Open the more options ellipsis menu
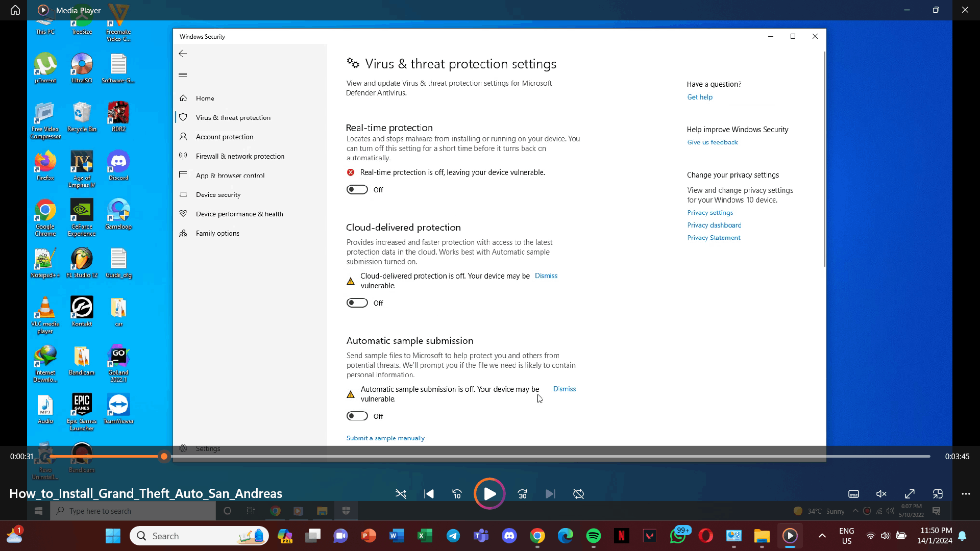Screen dimensions: 980x551 click(x=966, y=494)
